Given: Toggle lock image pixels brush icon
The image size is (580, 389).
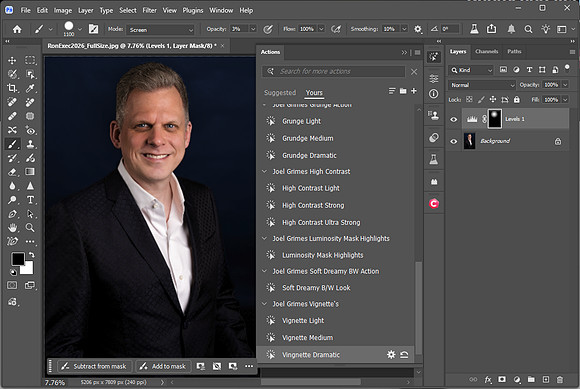Looking at the screenshot, I should pyautogui.click(x=481, y=99).
